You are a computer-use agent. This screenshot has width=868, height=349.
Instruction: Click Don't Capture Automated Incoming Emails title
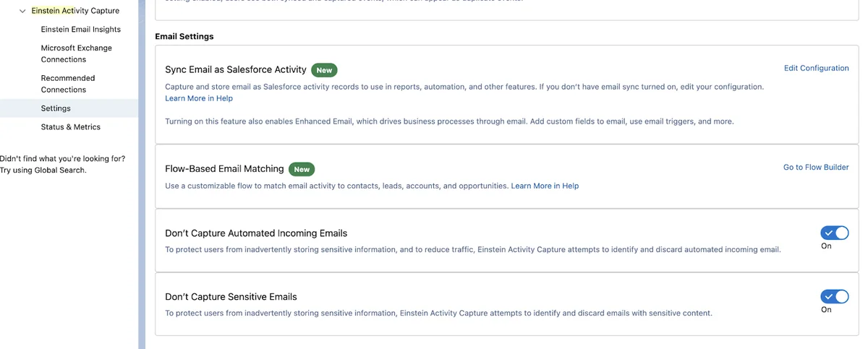[x=256, y=233]
